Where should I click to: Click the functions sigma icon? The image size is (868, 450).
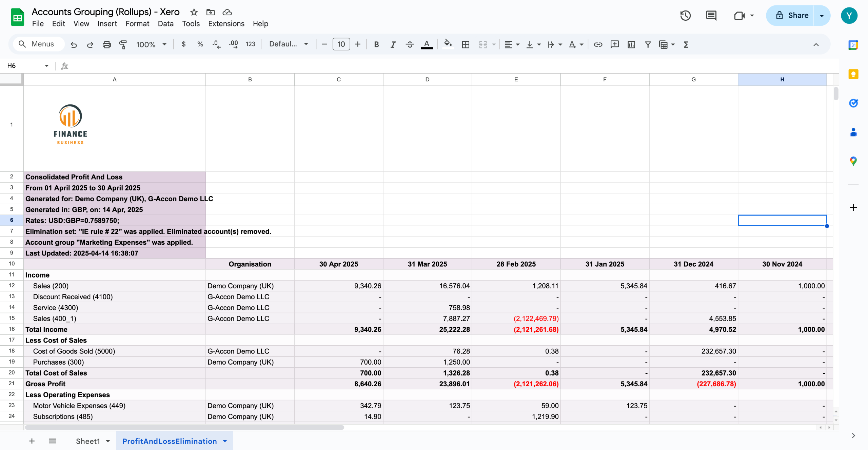[686, 44]
